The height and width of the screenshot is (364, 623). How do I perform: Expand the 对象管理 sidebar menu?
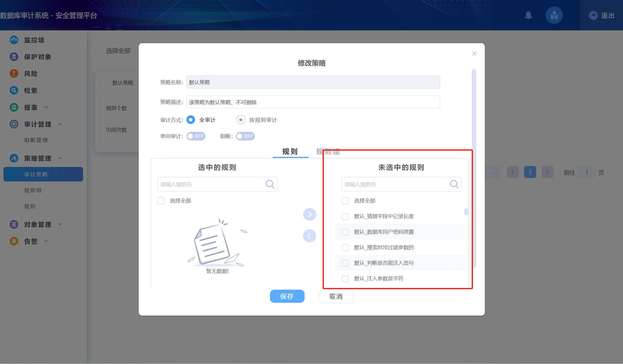38,224
